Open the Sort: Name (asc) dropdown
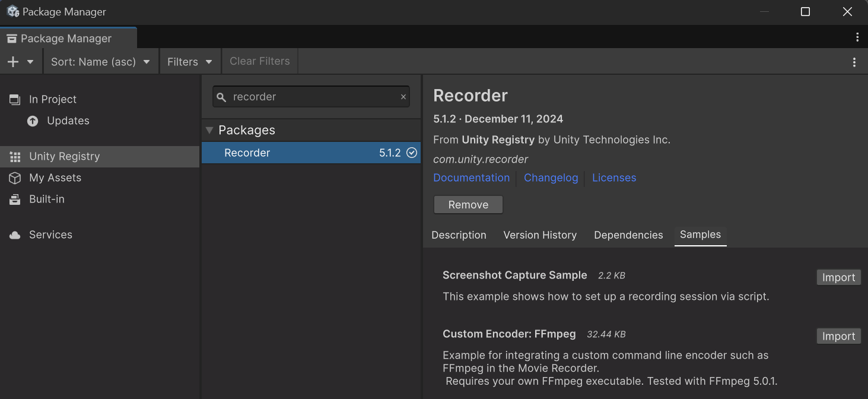Screen dimensions: 868x399 pos(100,62)
